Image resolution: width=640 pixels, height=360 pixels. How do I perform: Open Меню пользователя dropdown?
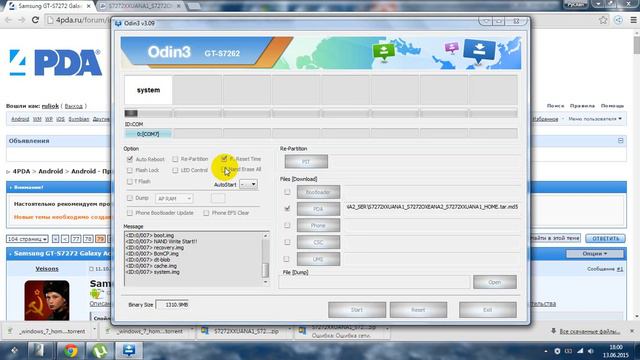[x=595, y=119]
